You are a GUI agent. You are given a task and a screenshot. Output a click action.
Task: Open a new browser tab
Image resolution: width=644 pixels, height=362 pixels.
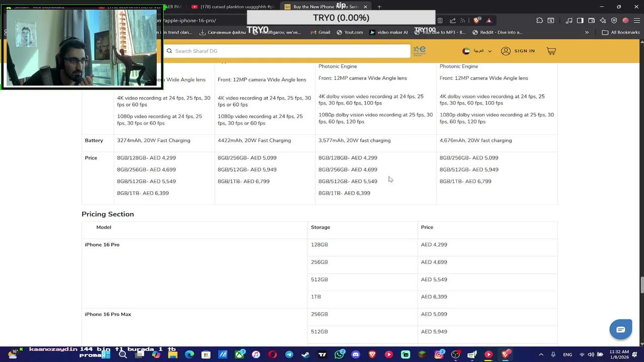coord(379,7)
